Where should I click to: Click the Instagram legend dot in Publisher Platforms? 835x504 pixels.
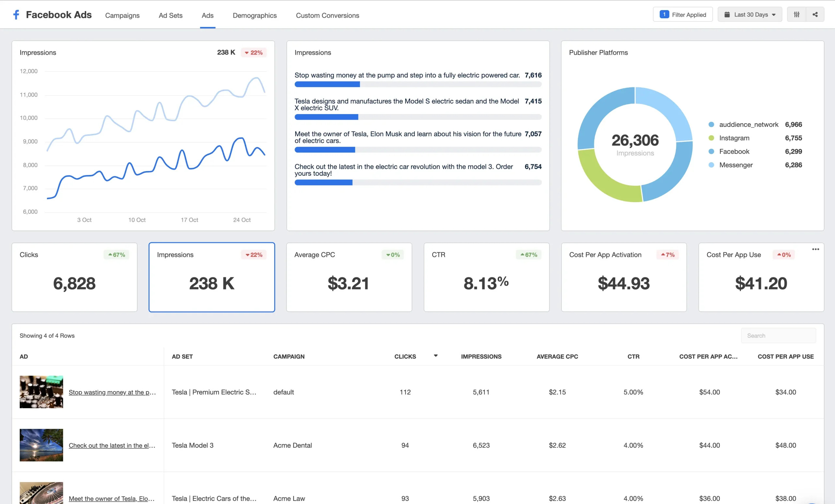711,138
